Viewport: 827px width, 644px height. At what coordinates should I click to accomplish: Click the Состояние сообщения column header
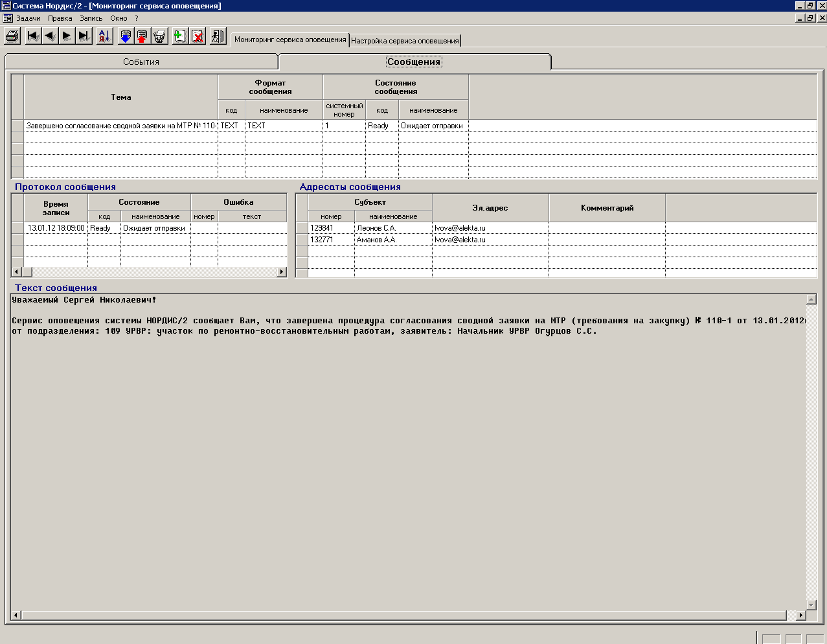[x=396, y=87]
